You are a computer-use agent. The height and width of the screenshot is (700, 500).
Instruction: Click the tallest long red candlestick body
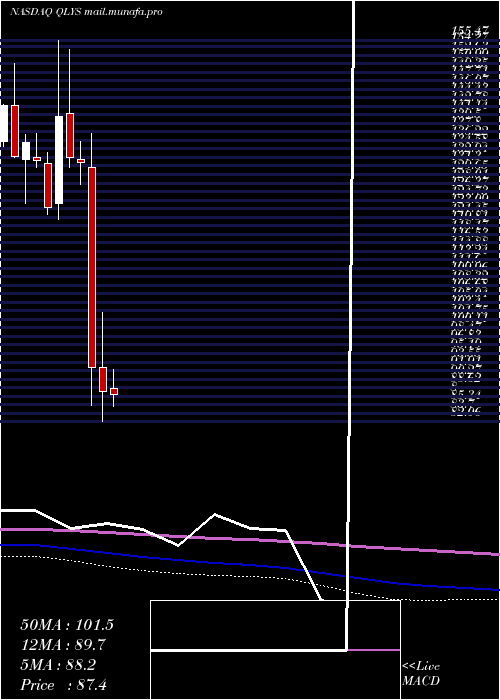point(92,267)
